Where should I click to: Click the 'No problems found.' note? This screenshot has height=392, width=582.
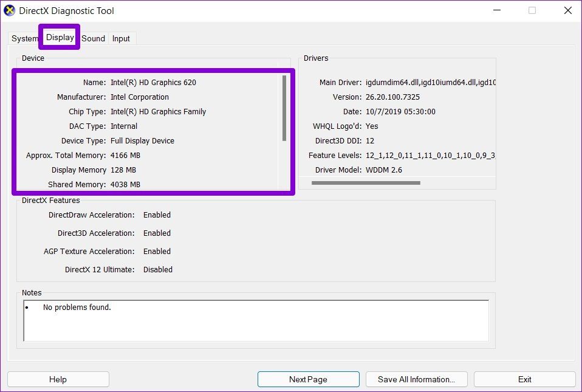tap(77, 308)
